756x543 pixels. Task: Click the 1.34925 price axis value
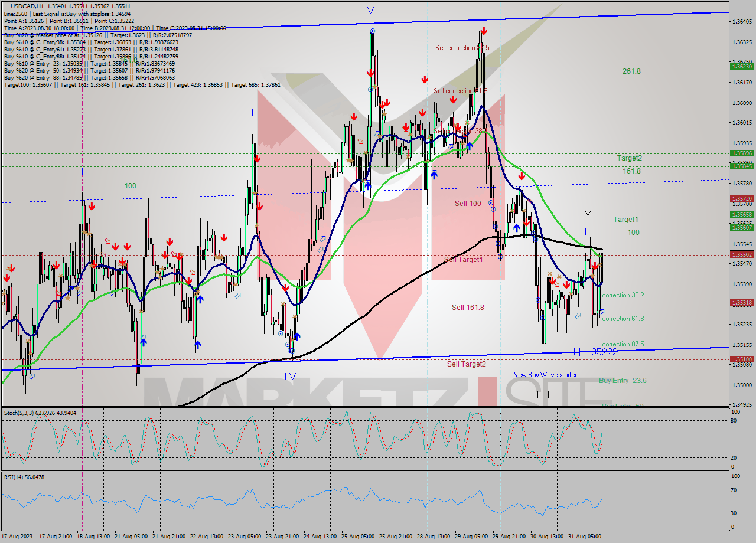click(741, 405)
